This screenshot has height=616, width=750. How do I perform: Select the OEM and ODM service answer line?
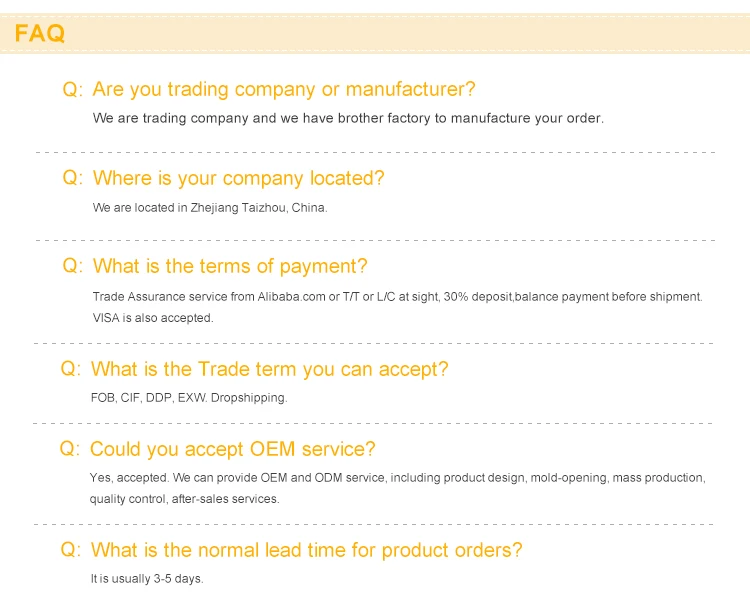(397, 478)
